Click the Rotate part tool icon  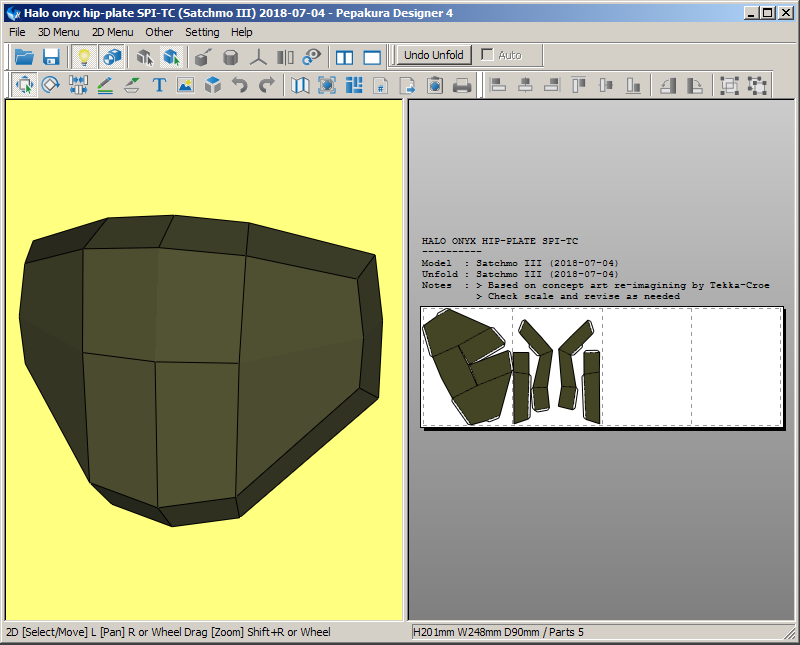51,86
